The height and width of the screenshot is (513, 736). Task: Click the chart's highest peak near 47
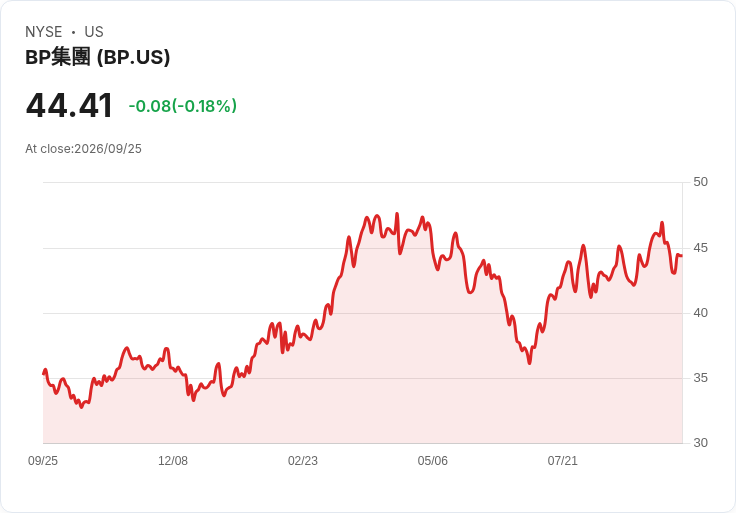(397, 214)
